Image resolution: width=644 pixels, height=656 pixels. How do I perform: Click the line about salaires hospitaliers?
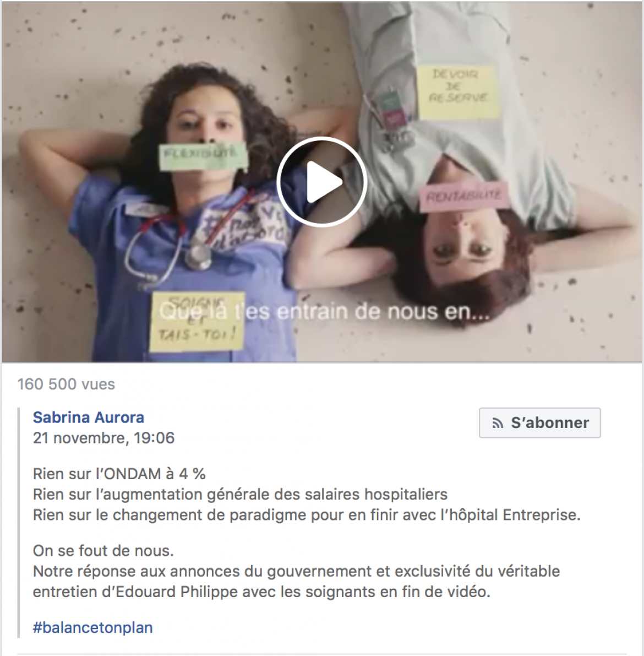[240, 495]
